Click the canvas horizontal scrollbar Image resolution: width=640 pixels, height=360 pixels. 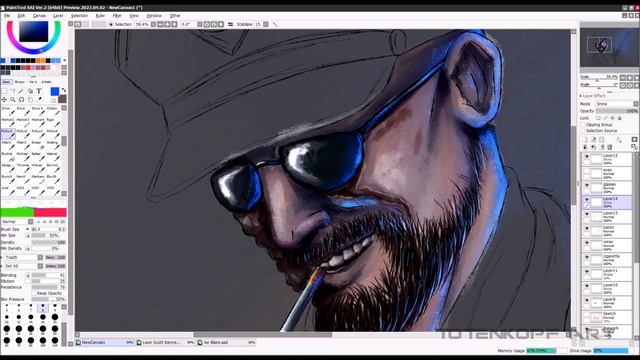(x=262, y=335)
